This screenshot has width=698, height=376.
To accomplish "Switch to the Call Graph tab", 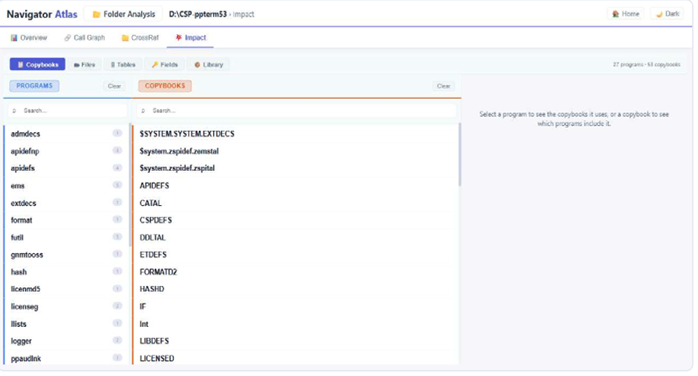I will (x=85, y=38).
